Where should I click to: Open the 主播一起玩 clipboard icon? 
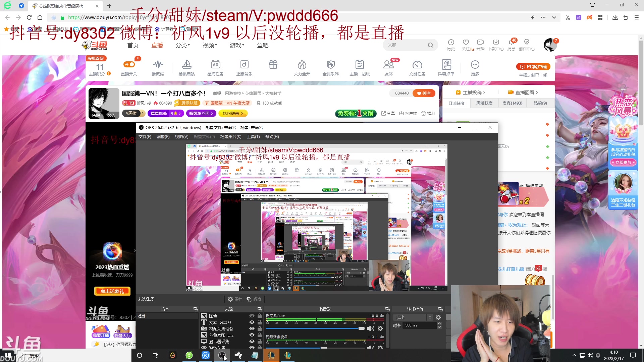pyautogui.click(x=360, y=67)
